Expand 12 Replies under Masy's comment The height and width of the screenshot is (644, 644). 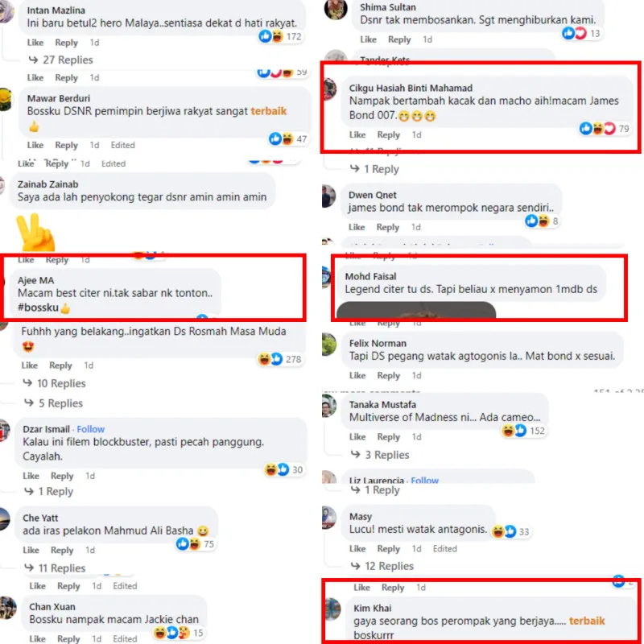coord(382,566)
